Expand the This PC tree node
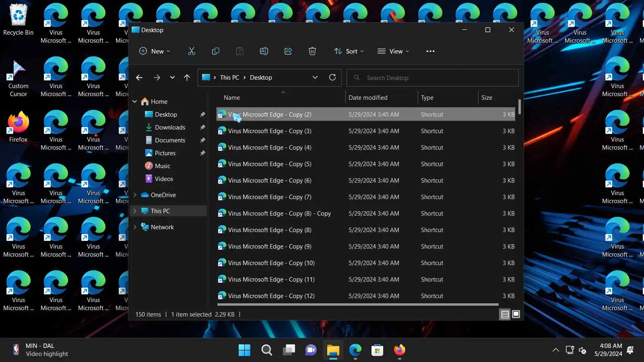The width and height of the screenshot is (644, 362). [x=135, y=211]
